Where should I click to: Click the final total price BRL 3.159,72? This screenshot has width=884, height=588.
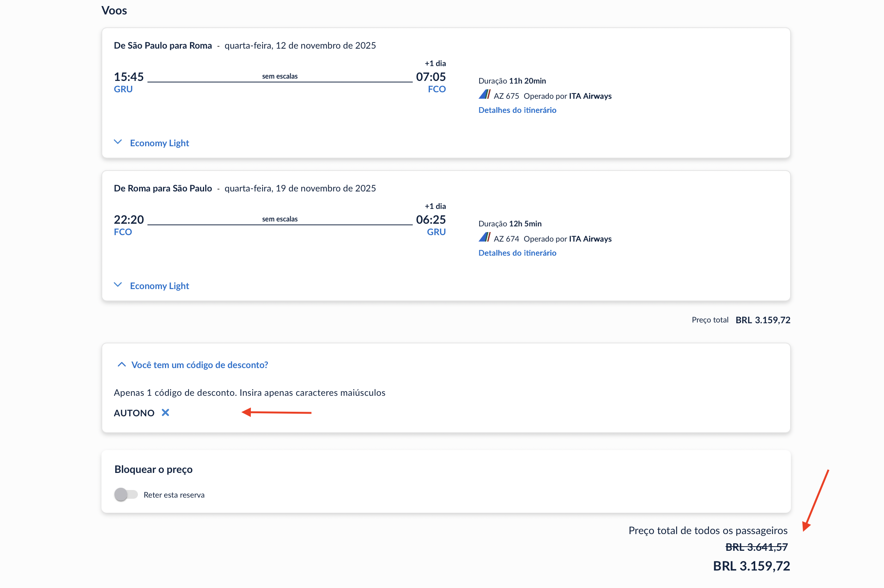751,566
